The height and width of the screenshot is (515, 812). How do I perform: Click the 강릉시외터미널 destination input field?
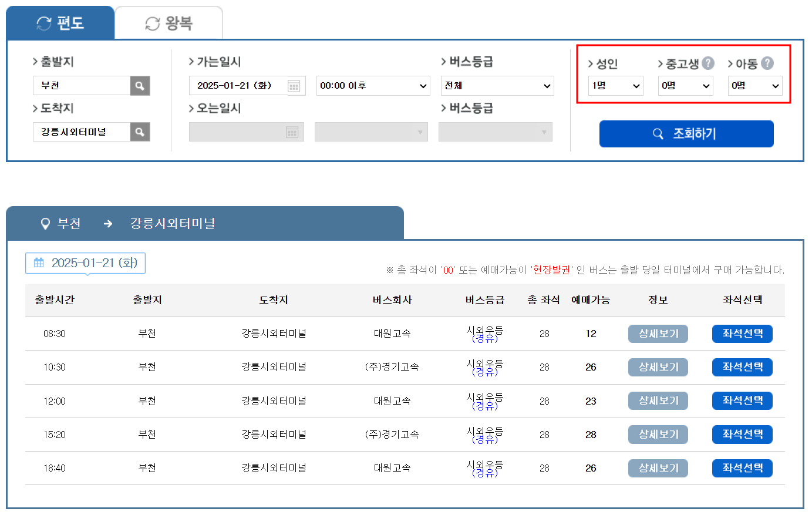click(82, 132)
